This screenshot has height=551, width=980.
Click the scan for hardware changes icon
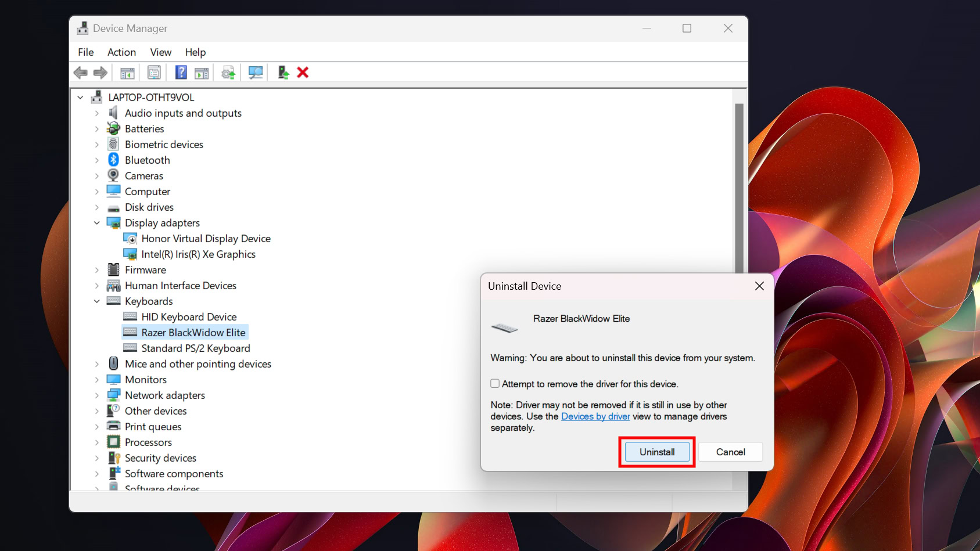(x=256, y=73)
